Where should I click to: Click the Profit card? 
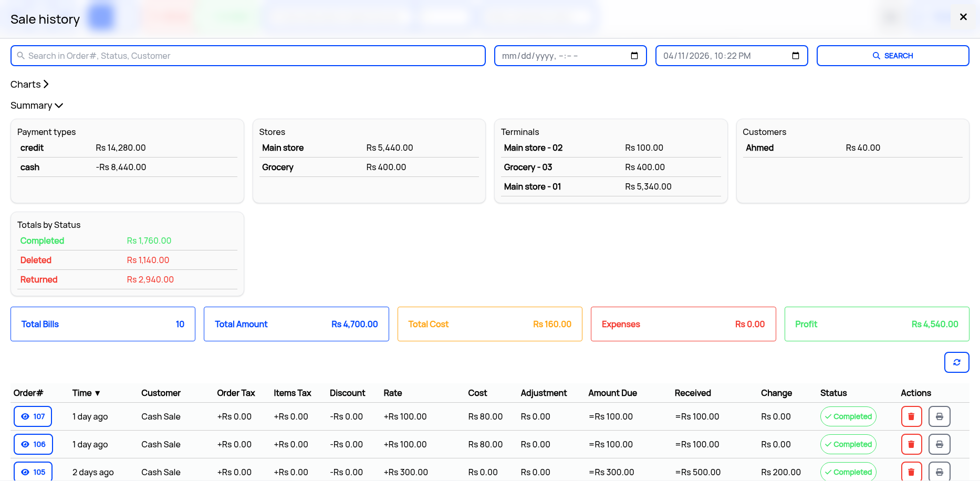pyautogui.click(x=877, y=324)
